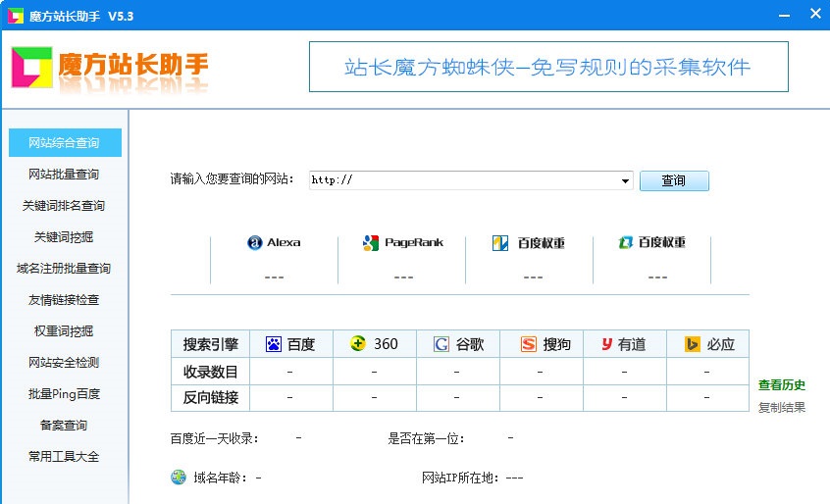Open 友情链接检查 tool
The image size is (830, 504).
64,300
